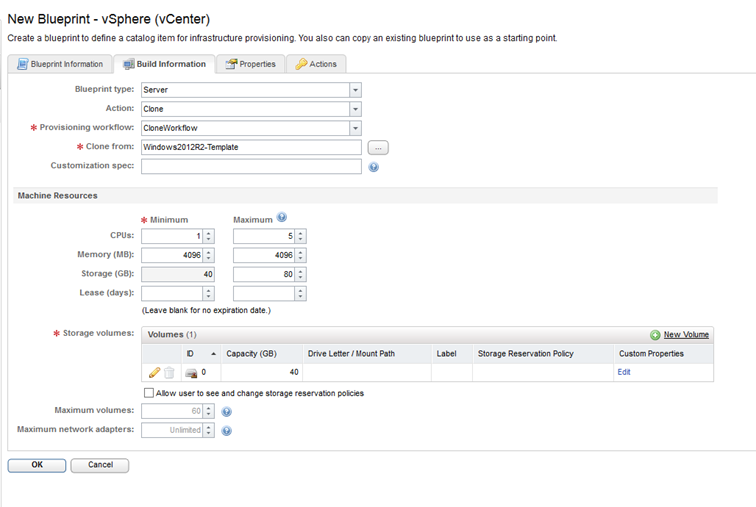Sort volumes by ID column header
Viewport: 756px width, 507px height.
tap(201, 354)
